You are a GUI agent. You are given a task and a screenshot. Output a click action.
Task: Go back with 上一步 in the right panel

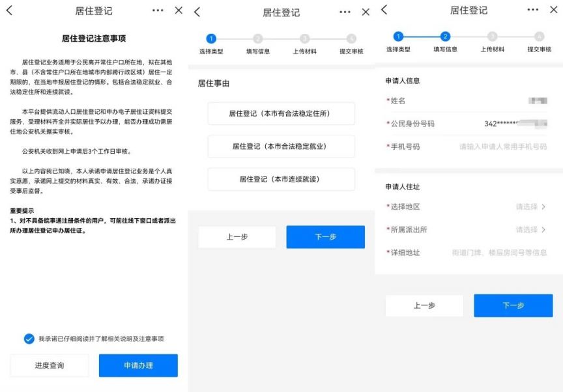point(424,305)
